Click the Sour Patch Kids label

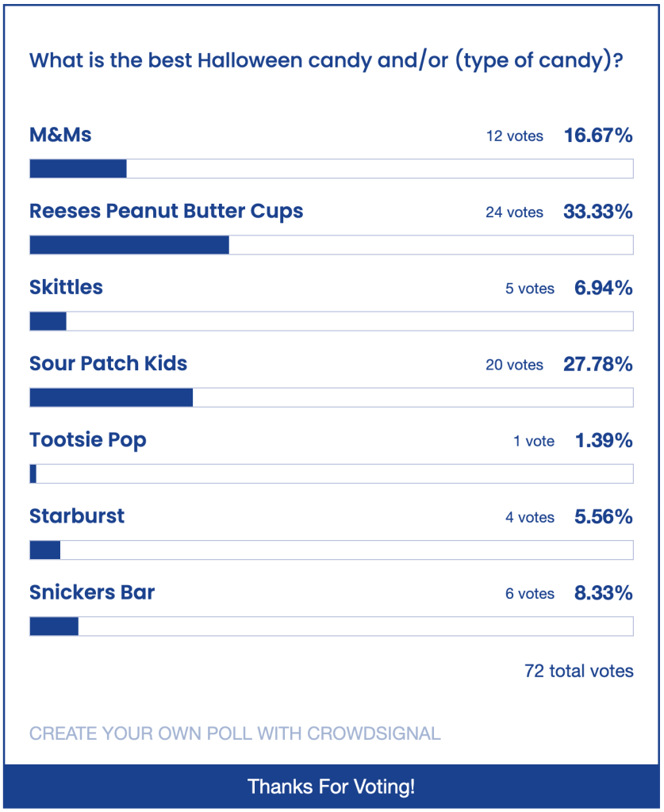[x=109, y=363]
